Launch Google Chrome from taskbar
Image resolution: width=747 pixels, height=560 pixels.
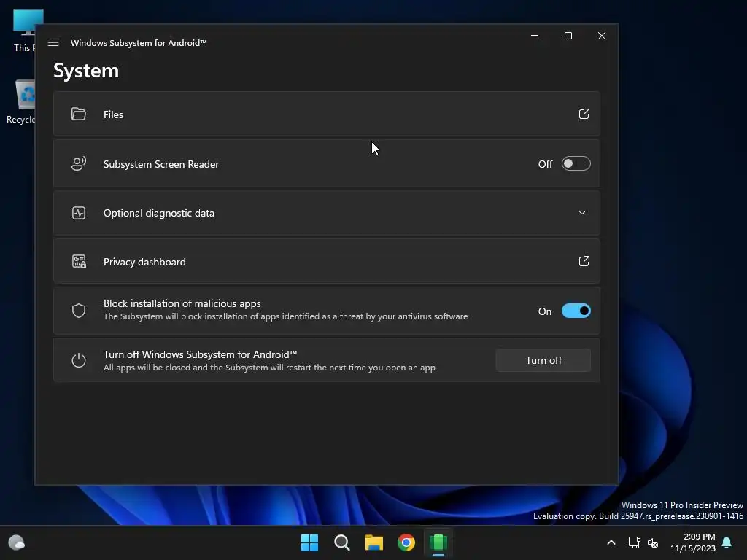[406, 542]
